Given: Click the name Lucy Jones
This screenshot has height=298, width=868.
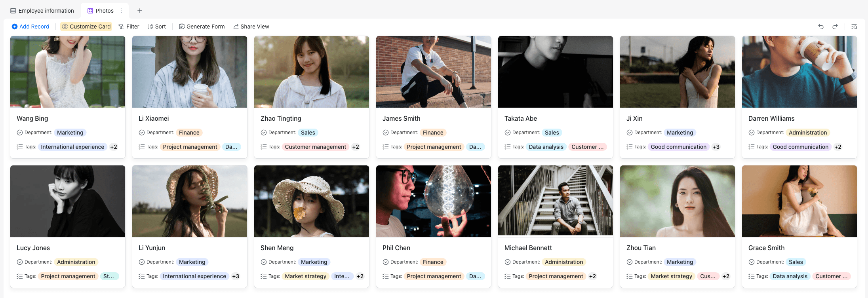Looking at the screenshot, I should 33,248.
